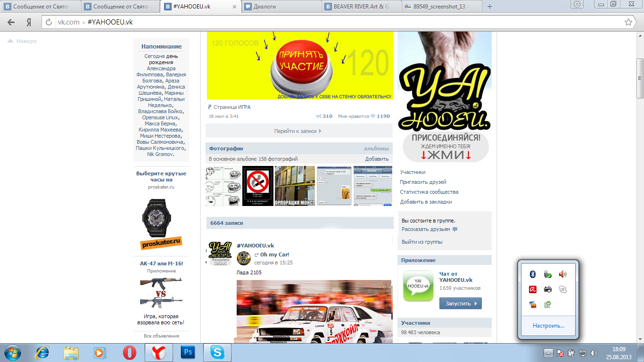Image resolution: width=644 pixels, height=362 pixels.
Task: Open the troll faces photo thumbnail
Action: (223, 186)
